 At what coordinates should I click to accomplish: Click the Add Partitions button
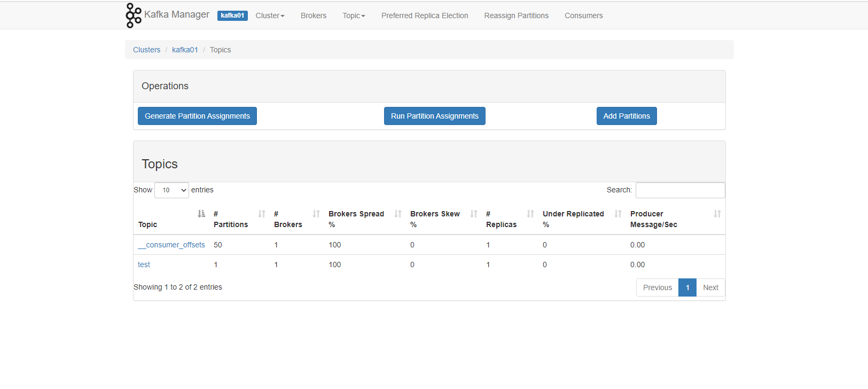click(627, 116)
